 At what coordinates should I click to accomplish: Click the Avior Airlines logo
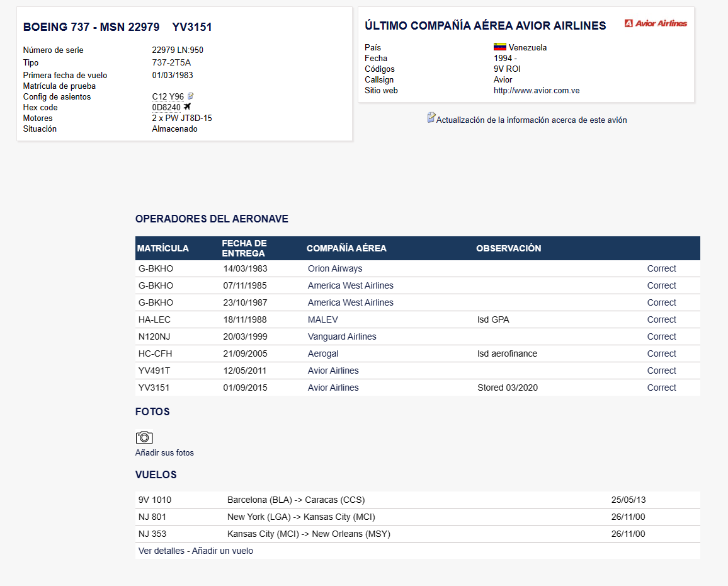pyautogui.click(x=656, y=23)
